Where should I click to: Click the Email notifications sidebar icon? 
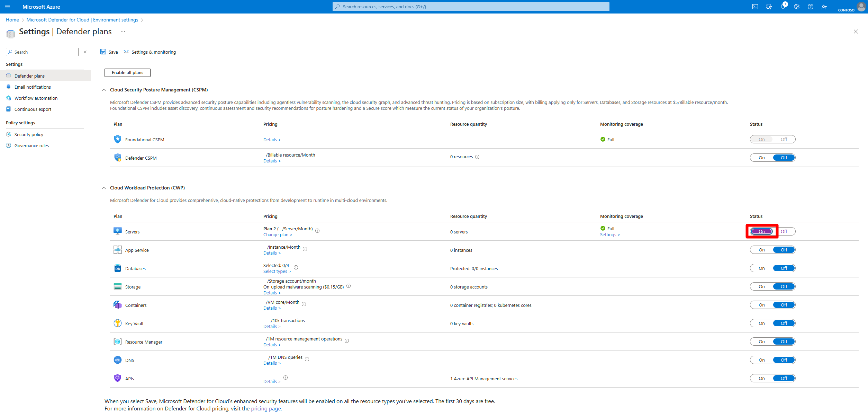click(8, 87)
